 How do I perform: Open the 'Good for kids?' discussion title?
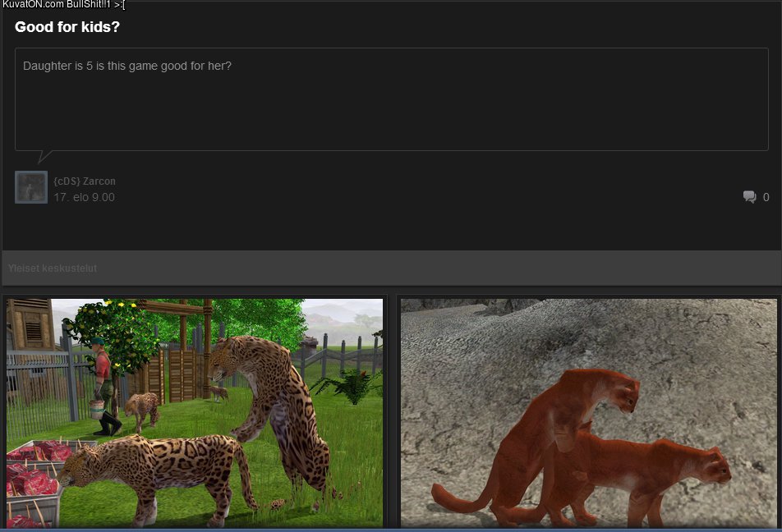coord(67,27)
